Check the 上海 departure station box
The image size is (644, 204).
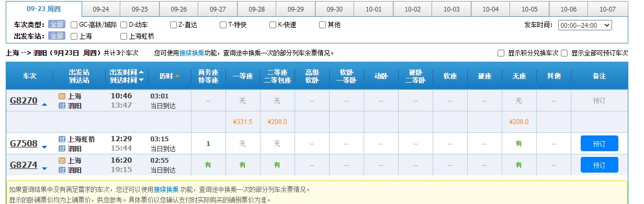74,36
